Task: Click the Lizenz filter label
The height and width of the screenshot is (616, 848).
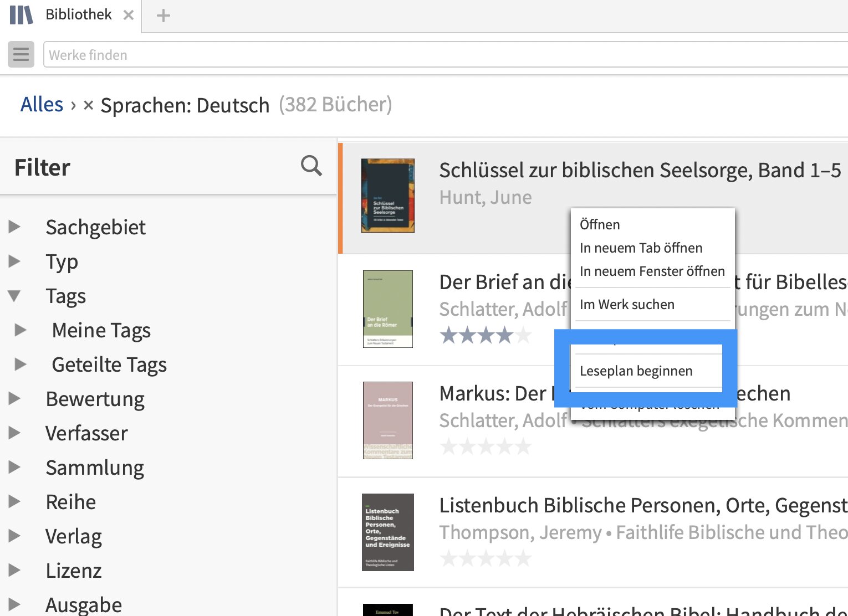Action: 74,571
